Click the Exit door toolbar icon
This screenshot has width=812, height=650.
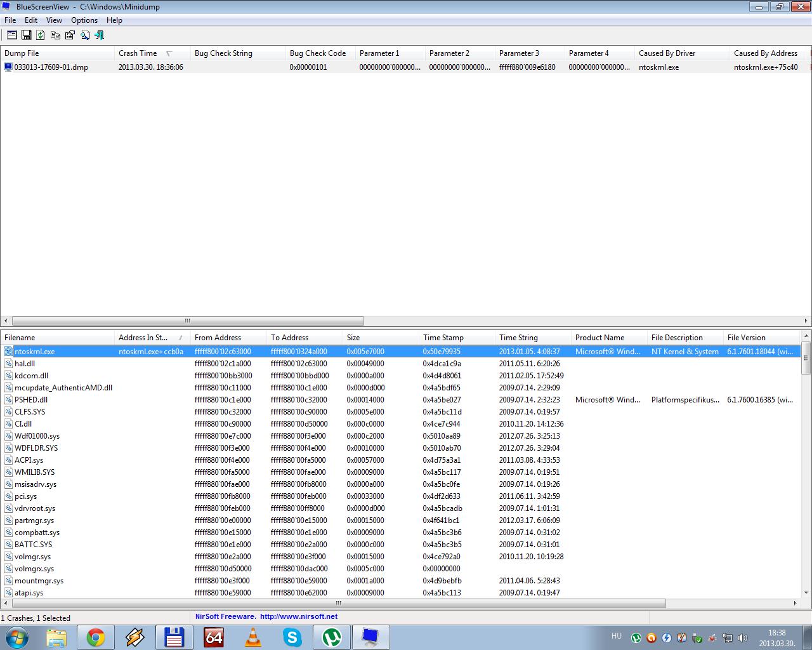click(99, 36)
